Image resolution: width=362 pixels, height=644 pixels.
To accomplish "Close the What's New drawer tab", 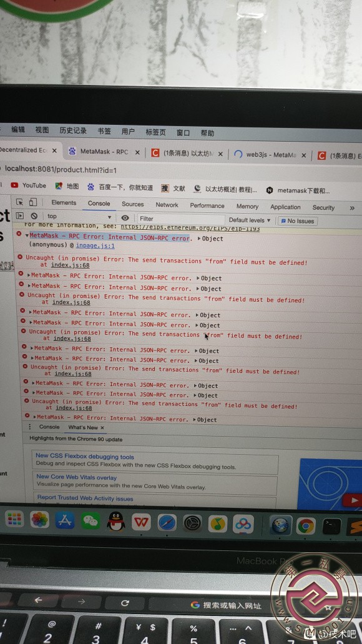I will [102, 427].
